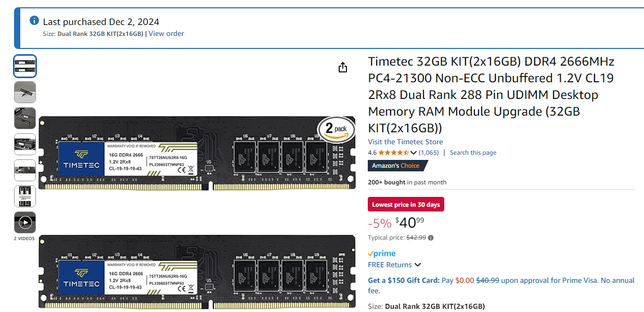Viewport: 644px width, 312px height.
Task: Play videos via 2 VIDEOS play icon
Action: [x=24, y=222]
